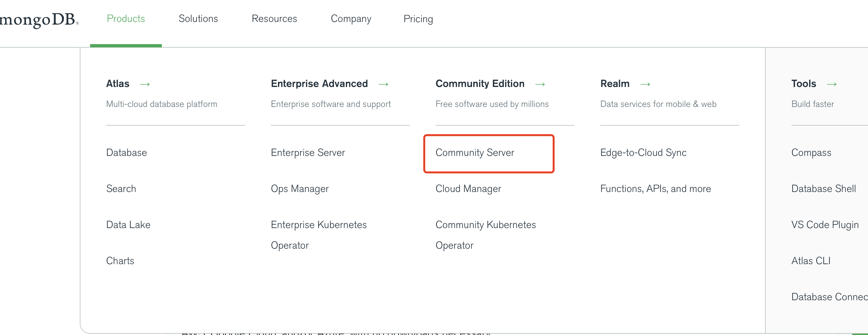Image resolution: width=868 pixels, height=335 pixels.
Task: Open Database Shell link
Action: click(823, 188)
